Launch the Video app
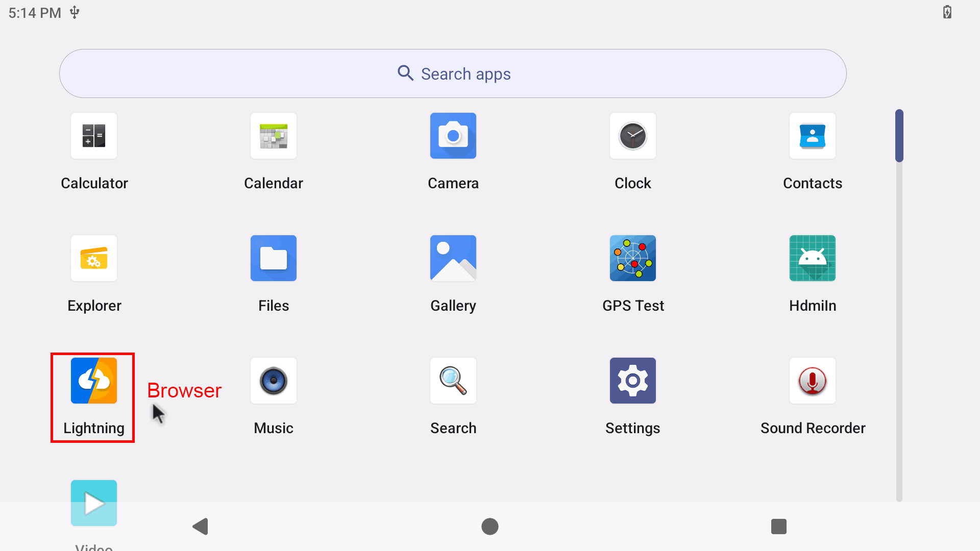Screen dimensions: 980x551 [94, 503]
